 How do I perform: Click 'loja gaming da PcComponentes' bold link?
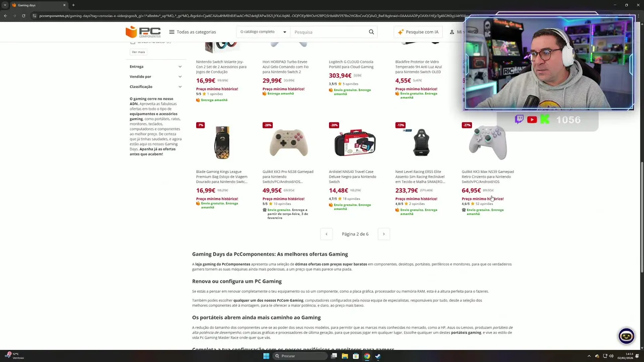pos(222,264)
